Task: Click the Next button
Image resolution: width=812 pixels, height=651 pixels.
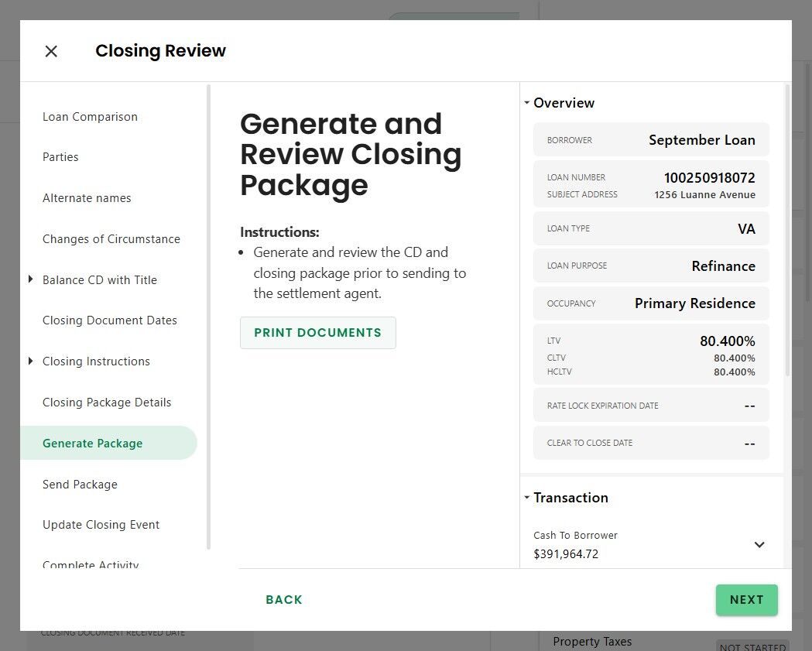Action: pyautogui.click(x=746, y=600)
